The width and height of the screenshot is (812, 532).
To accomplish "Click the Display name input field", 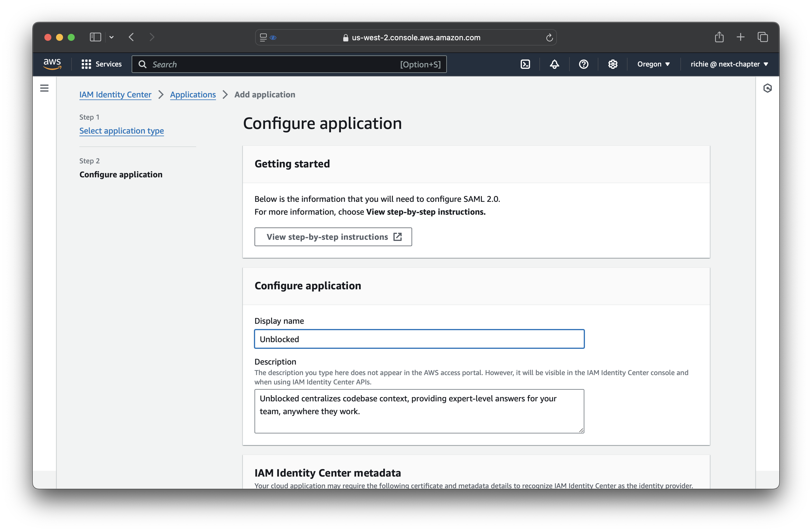I will point(419,339).
